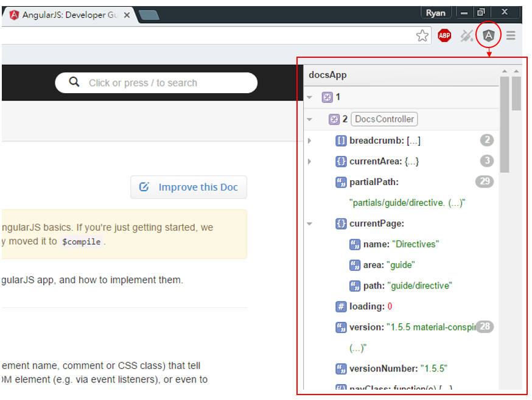Click the inner panel scrollbar thumb
The image size is (532, 400).
point(505,125)
